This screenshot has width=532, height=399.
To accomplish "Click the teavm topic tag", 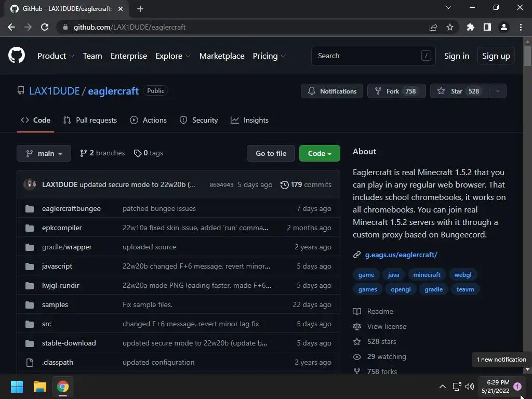I will pyautogui.click(x=465, y=289).
